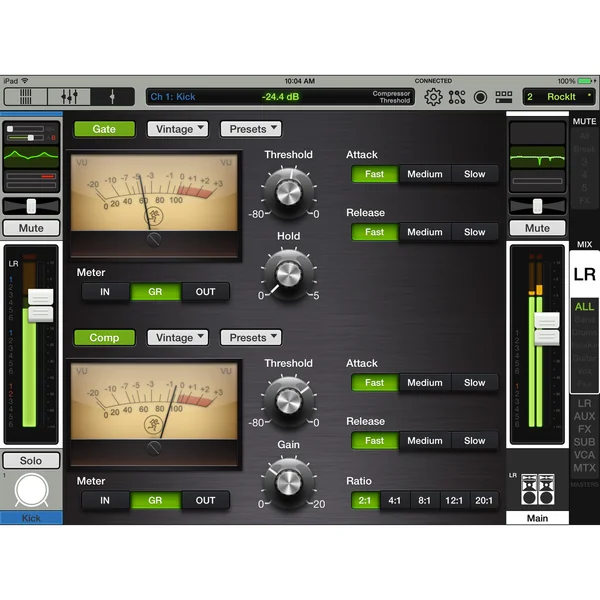Open the Gate Presets dropdown
The width and height of the screenshot is (600, 600).
(x=251, y=129)
